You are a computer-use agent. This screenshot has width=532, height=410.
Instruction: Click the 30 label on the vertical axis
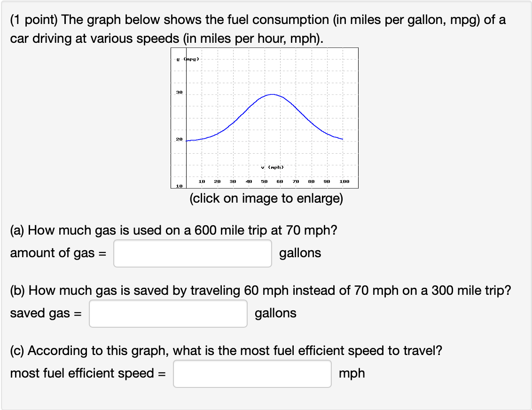click(x=179, y=92)
